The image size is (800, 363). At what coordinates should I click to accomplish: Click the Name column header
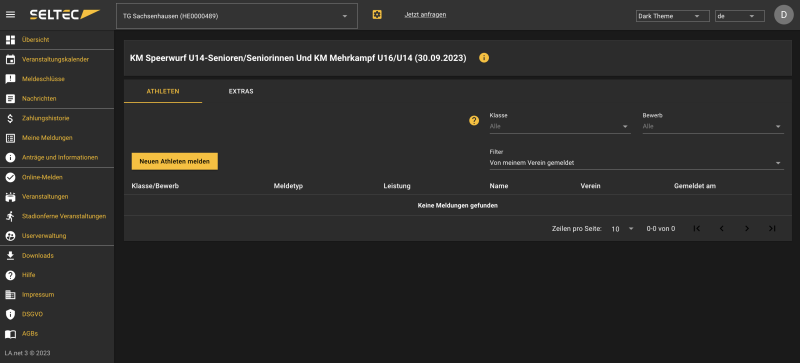[x=498, y=186]
